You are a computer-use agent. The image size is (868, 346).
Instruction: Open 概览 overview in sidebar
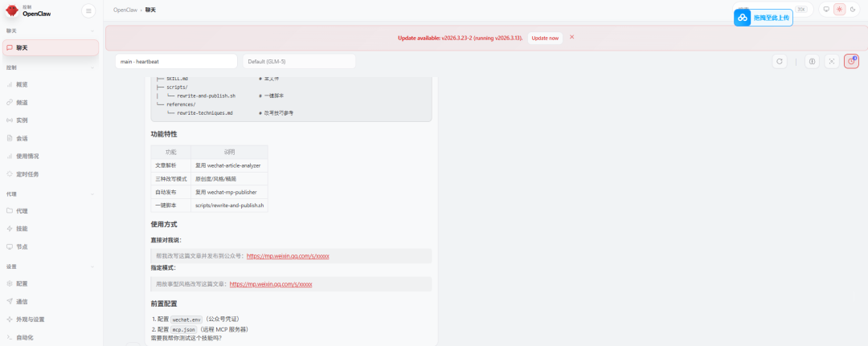(51, 84)
